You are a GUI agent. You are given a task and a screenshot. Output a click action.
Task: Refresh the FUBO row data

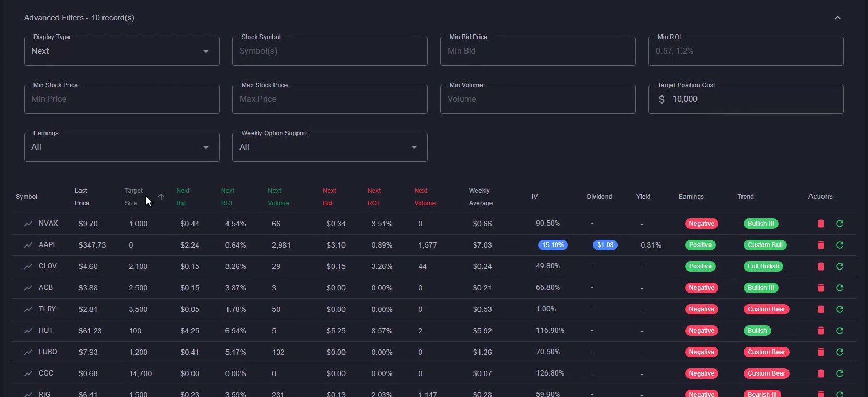[x=840, y=352]
